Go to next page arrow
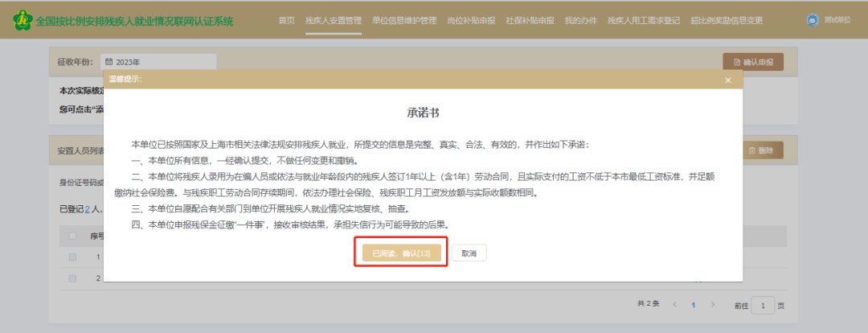868x333 pixels. 713,305
